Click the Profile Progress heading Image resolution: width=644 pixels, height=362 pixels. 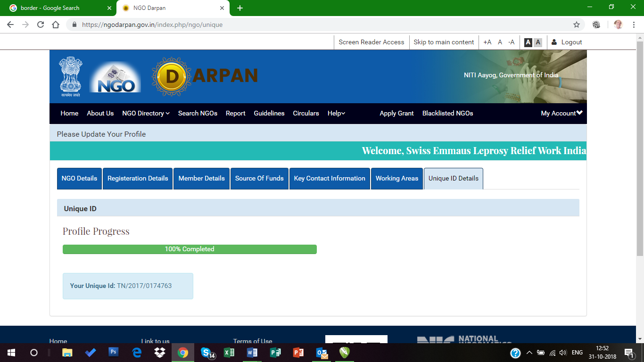[x=96, y=231]
